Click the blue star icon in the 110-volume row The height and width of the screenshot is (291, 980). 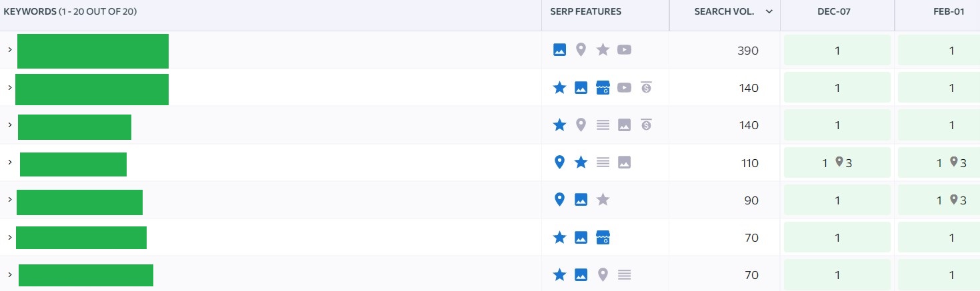(x=581, y=162)
